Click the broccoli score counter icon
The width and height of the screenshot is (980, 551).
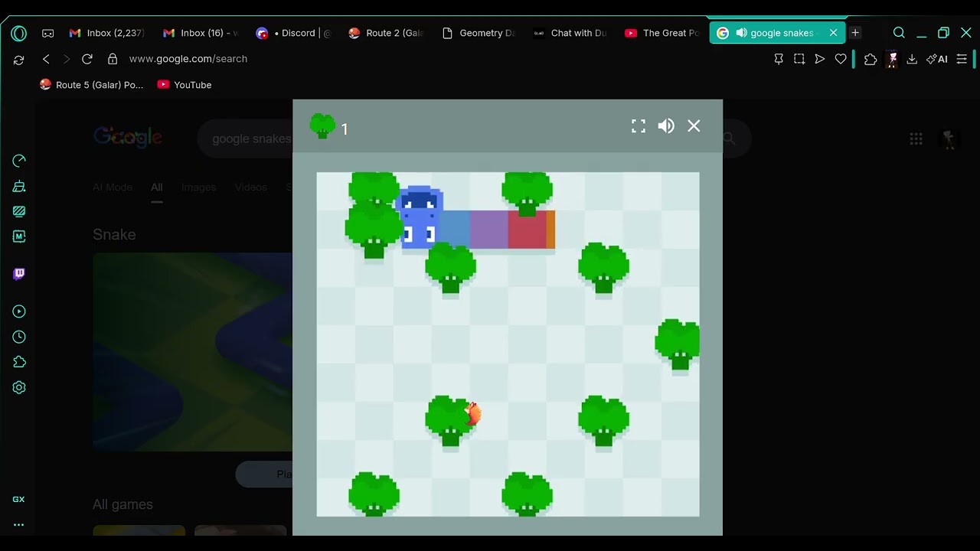point(322,126)
